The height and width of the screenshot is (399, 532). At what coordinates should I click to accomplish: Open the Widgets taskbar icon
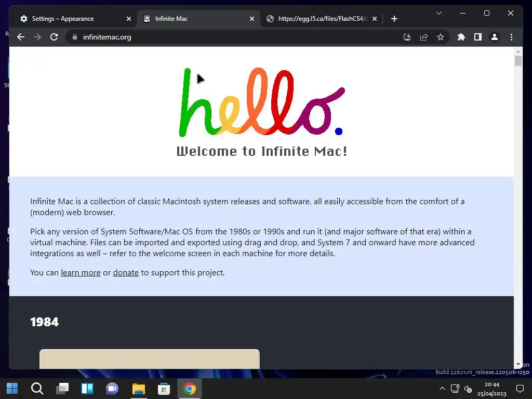(87, 389)
